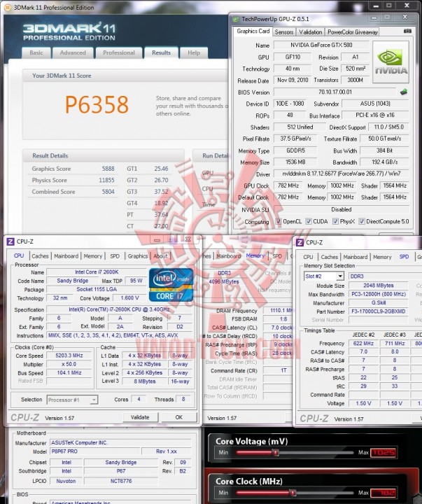
Task: Select the CPU tab in left CPU-Z window
Action: point(19,255)
